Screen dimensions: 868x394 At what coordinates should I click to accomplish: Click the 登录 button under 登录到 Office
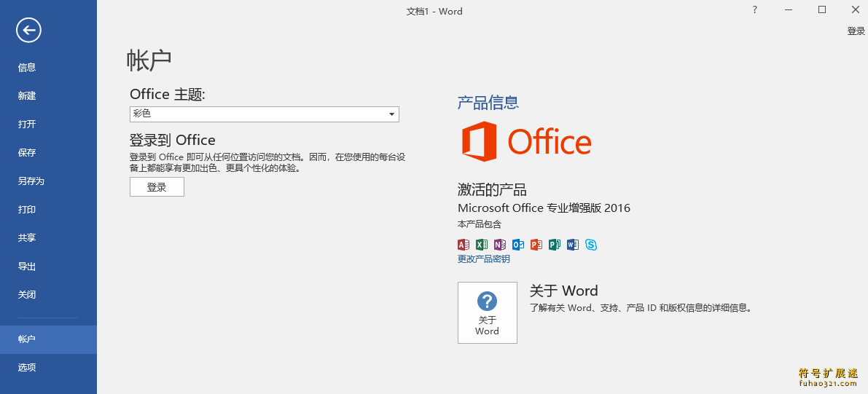157,187
